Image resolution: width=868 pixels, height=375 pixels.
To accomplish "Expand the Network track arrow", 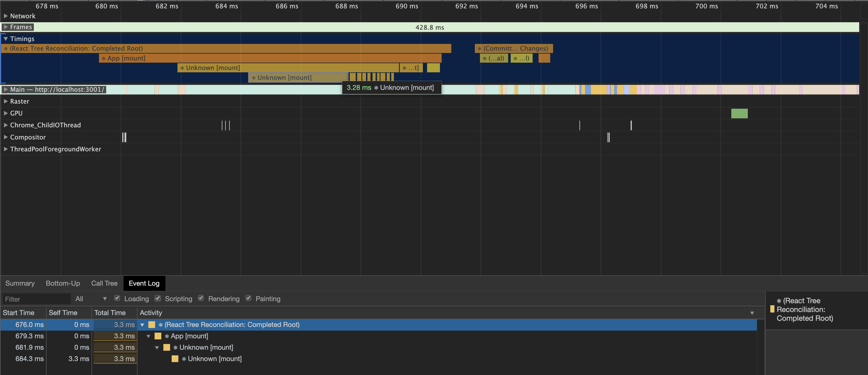I will tap(6, 16).
